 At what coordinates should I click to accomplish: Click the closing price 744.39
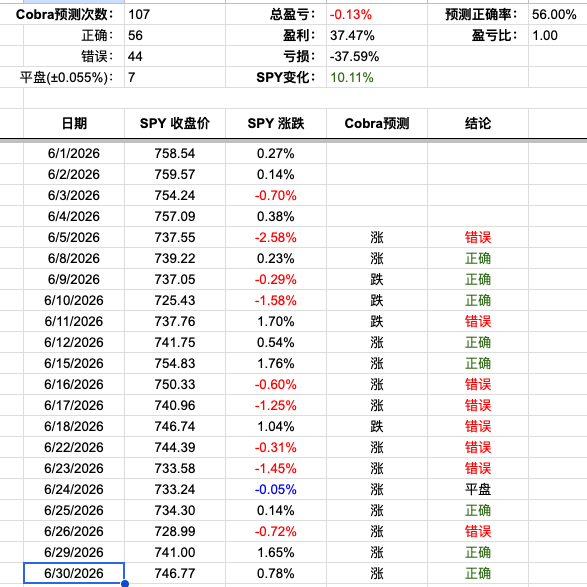coord(175,447)
